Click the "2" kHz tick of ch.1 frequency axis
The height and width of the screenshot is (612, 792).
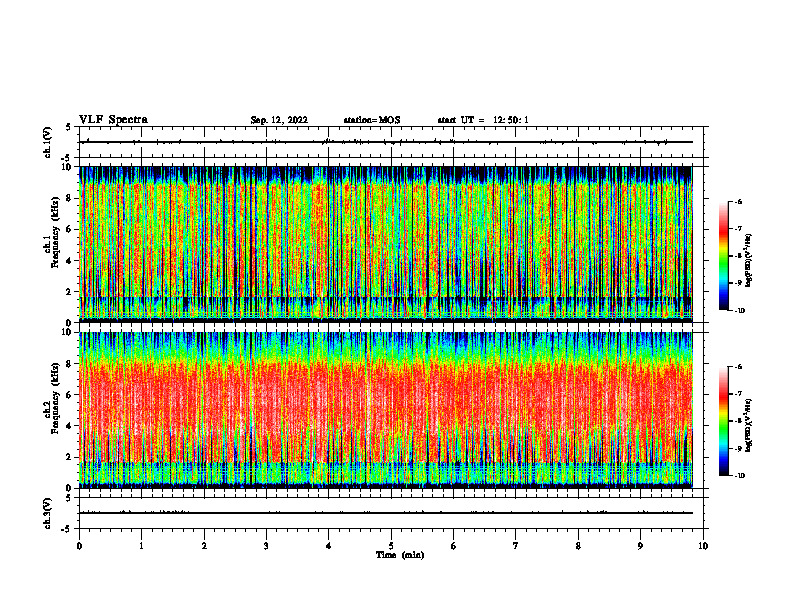tap(70, 292)
